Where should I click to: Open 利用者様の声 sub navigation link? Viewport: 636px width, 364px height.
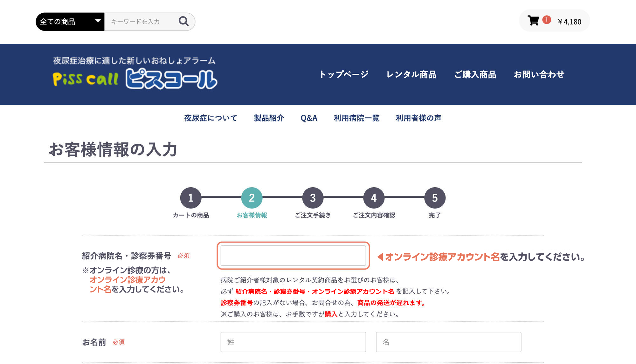pyautogui.click(x=418, y=118)
